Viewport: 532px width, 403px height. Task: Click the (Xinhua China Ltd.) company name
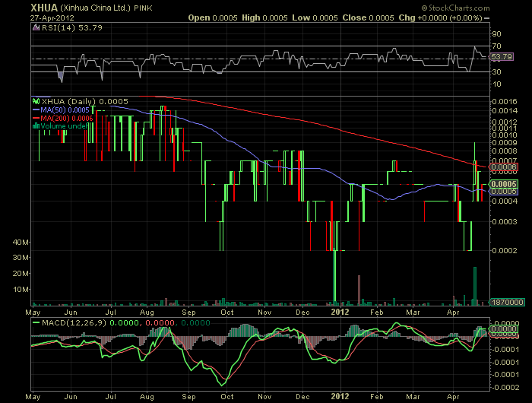95,8
